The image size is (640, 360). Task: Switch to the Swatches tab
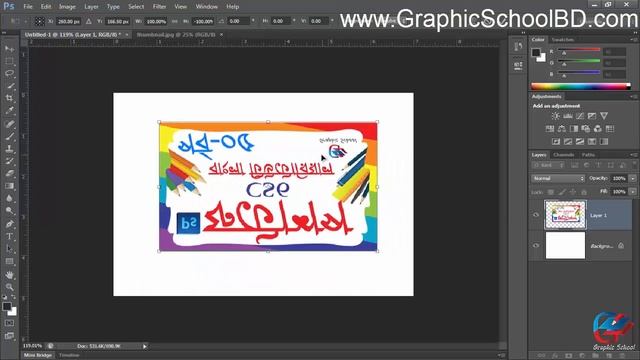coord(562,40)
